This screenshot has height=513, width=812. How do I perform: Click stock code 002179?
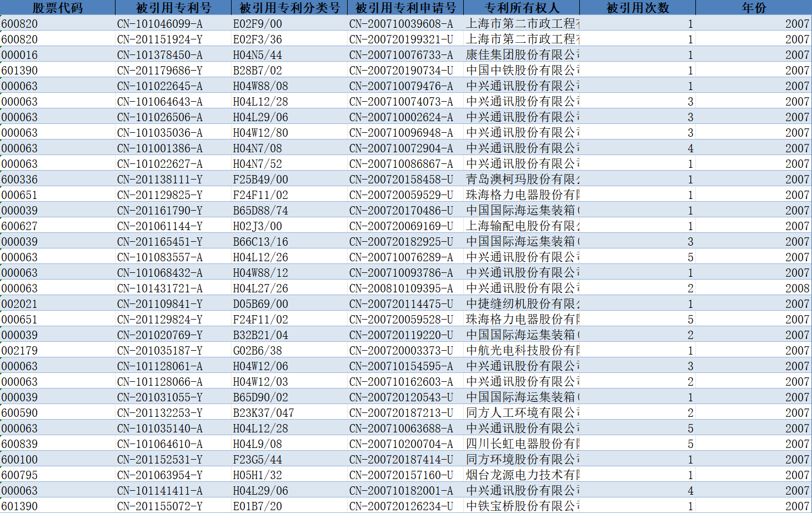coord(58,351)
